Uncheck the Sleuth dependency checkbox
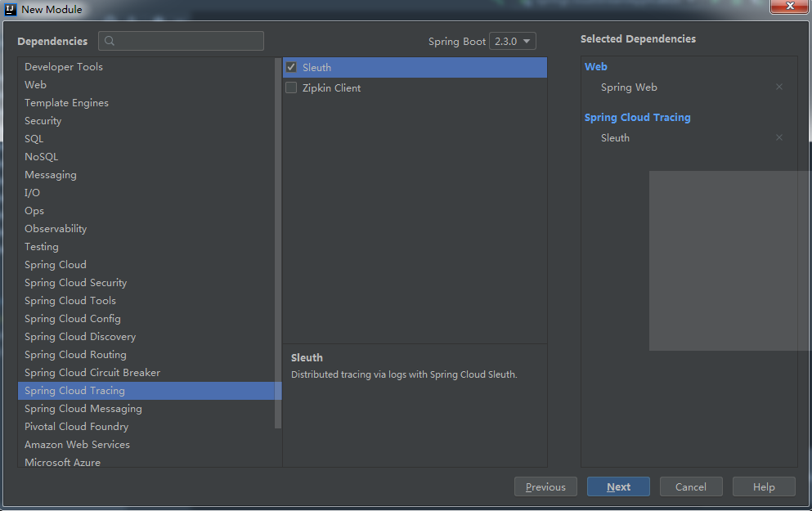This screenshot has height=511, width=812. coord(292,67)
